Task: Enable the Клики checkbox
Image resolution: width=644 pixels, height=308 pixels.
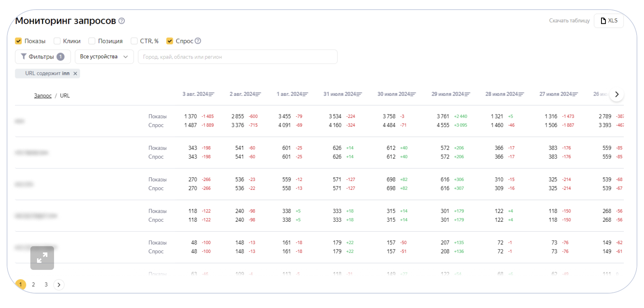Action: tap(57, 41)
